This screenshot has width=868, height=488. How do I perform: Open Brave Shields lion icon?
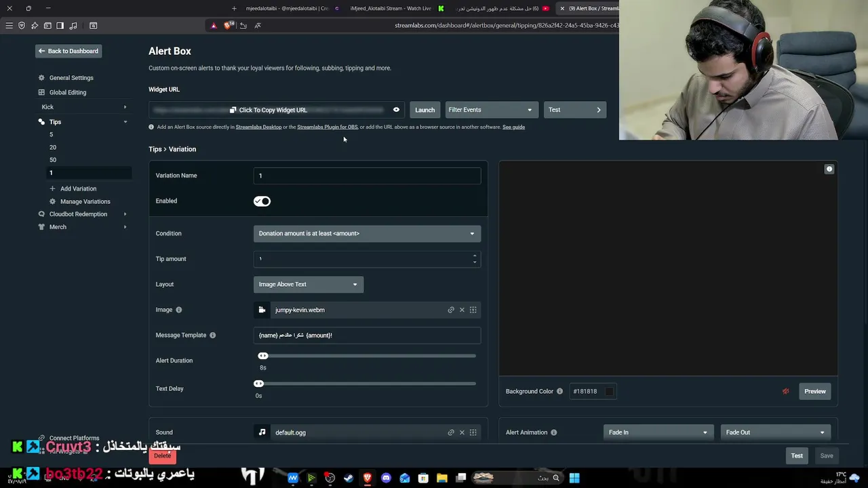(227, 25)
